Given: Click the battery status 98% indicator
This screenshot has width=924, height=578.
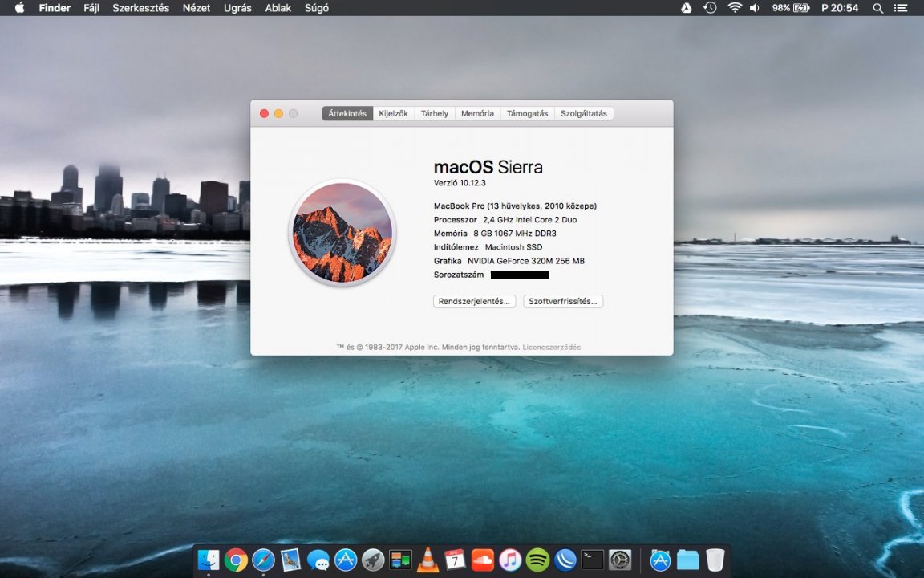Looking at the screenshot, I should click(x=791, y=8).
